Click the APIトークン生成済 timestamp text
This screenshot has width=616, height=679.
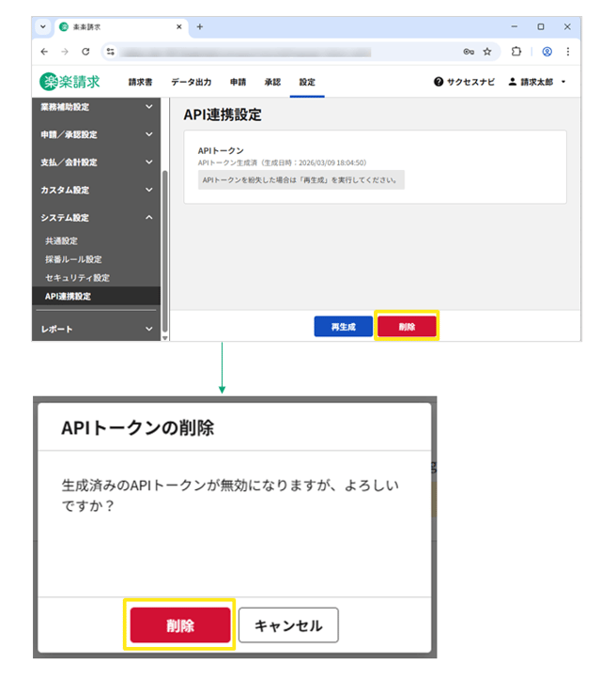pos(283,162)
